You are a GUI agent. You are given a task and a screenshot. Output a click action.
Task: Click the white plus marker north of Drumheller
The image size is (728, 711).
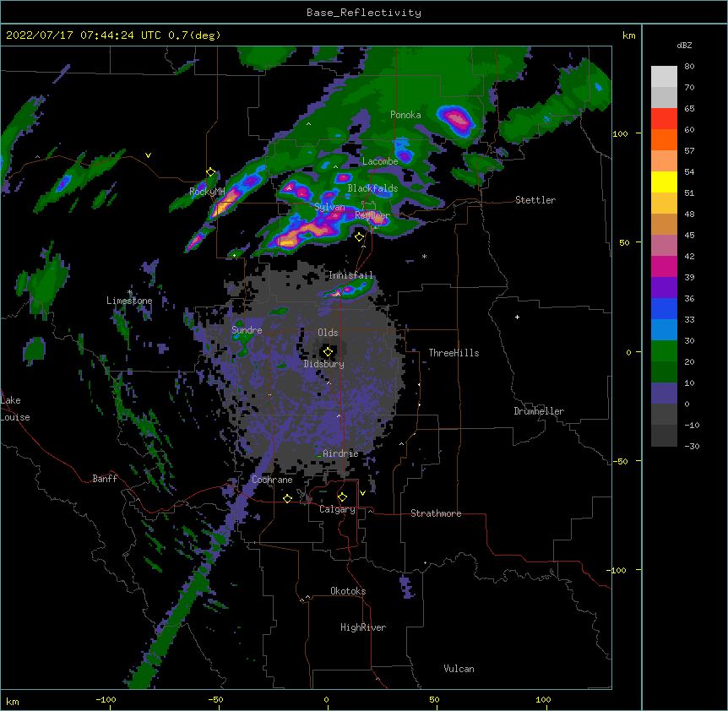[517, 317]
